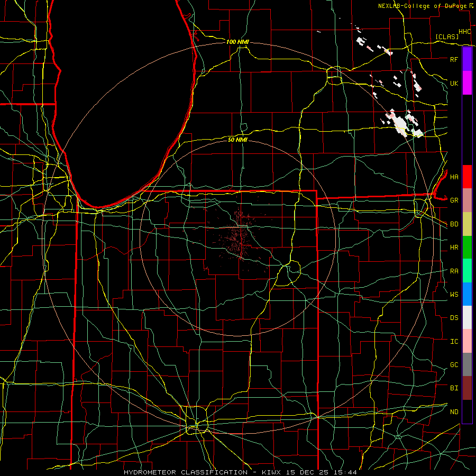
Task: Select the yellow BD legend swatch
Action: point(467,224)
